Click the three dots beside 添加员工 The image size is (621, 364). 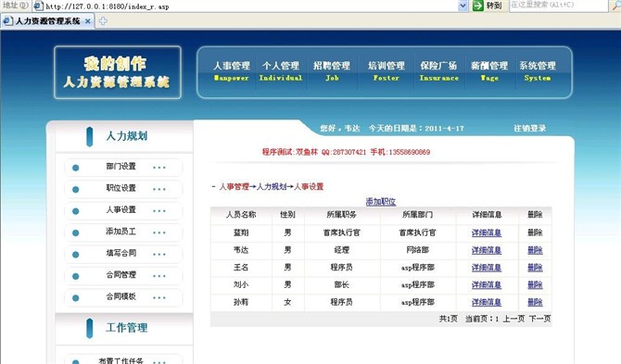coord(159,233)
